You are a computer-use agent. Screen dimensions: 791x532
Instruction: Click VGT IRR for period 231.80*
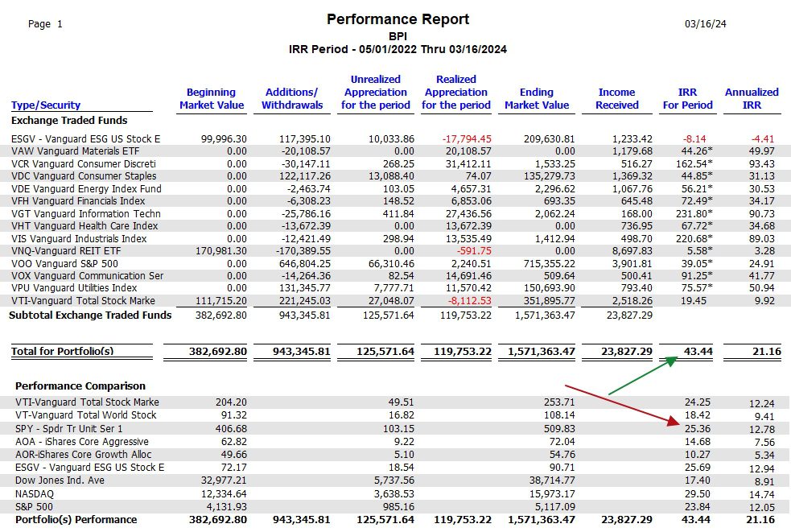tap(694, 213)
